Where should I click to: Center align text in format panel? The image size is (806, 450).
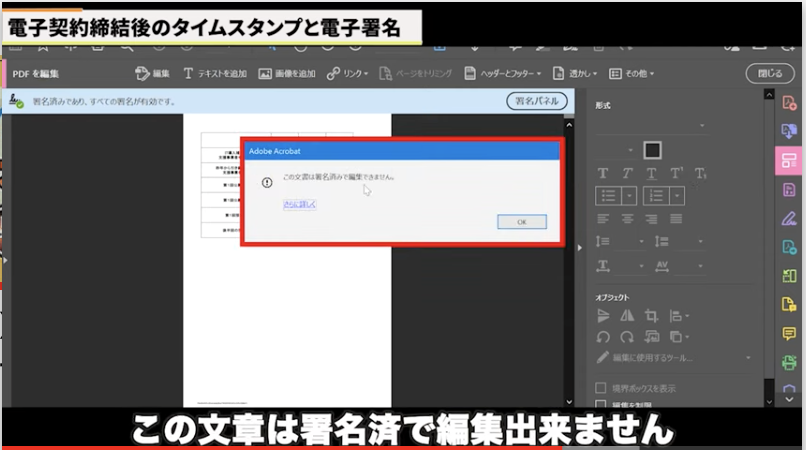[x=627, y=219]
